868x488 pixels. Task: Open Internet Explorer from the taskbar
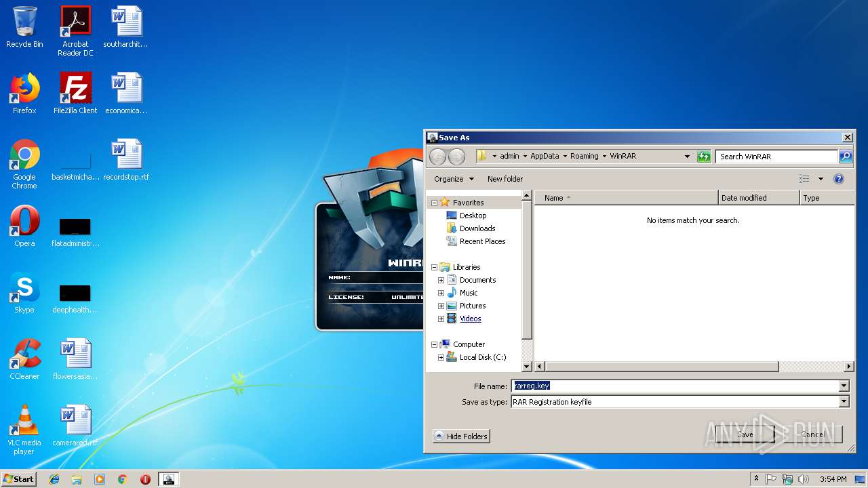[54, 479]
